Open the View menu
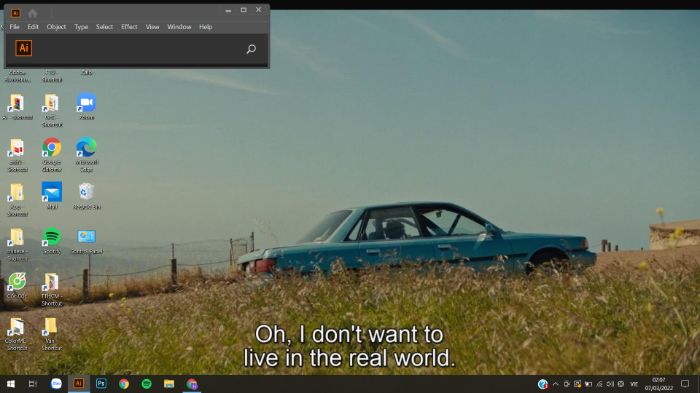The width and height of the screenshot is (700, 393). (152, 27)
